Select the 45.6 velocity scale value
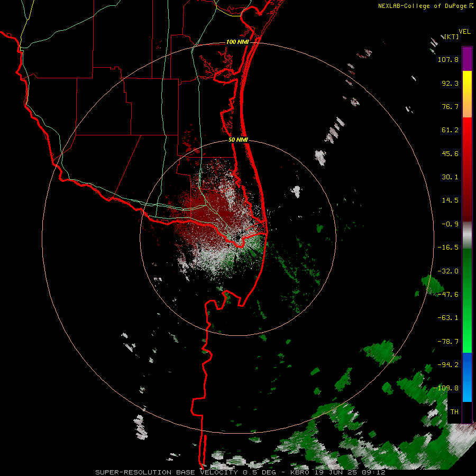 450,153
